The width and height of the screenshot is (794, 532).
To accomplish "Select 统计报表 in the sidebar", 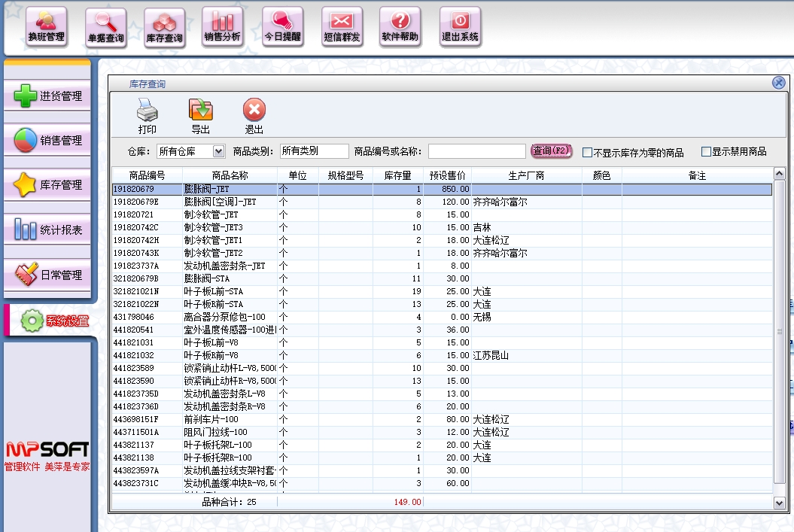I will pos(47,230).
